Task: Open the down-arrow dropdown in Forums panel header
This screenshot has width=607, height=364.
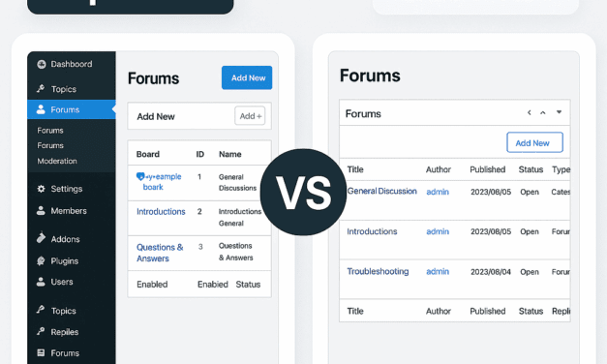Action: 559,112
